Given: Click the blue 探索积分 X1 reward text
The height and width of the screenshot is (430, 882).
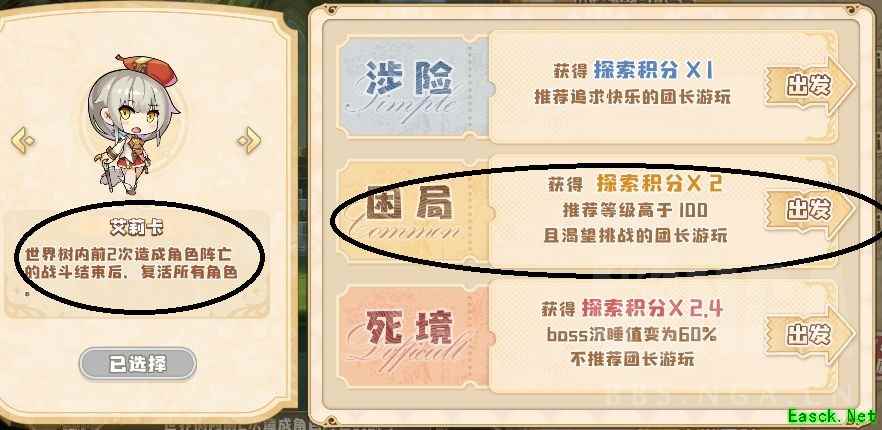Looking at the screenshot, I should [x=654, y=70].
